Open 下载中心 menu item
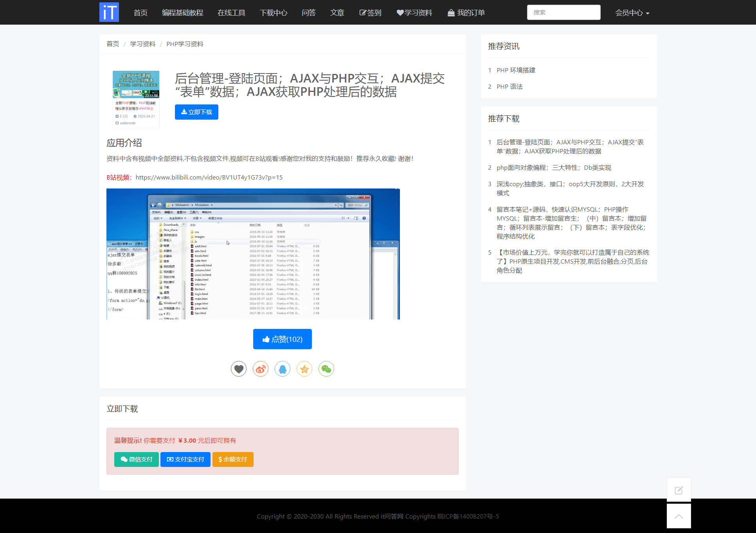The height and width of the screenshot is (533, 756). [274, 13]
